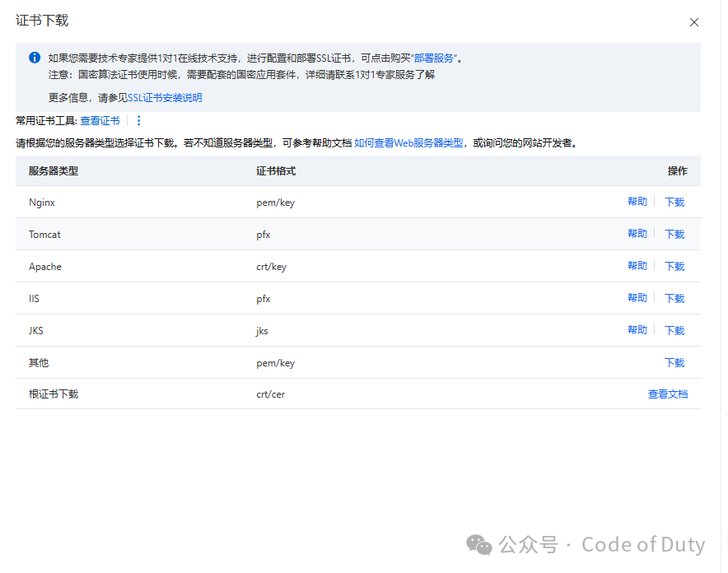The image size is (728, 573).
Task: Click the crt/cer format cell
Action: pos(271,394)
